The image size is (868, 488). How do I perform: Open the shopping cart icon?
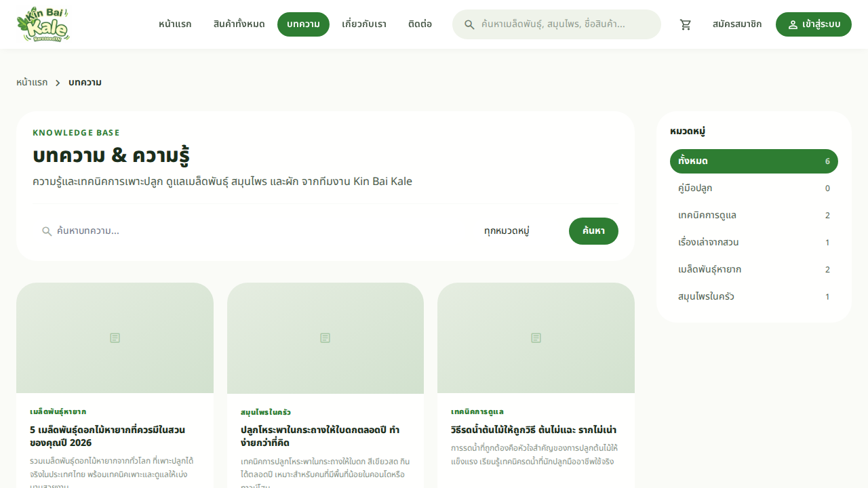686,24
